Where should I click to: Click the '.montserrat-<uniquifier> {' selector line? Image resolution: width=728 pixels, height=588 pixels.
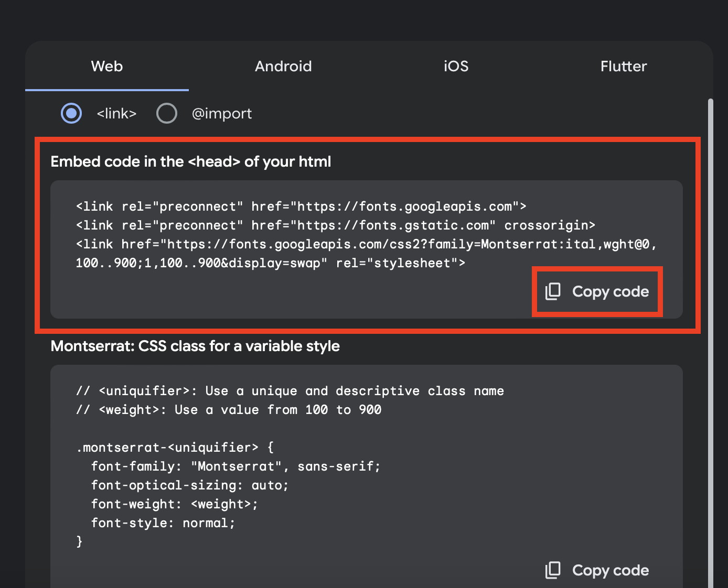click(x=175, y=448)
